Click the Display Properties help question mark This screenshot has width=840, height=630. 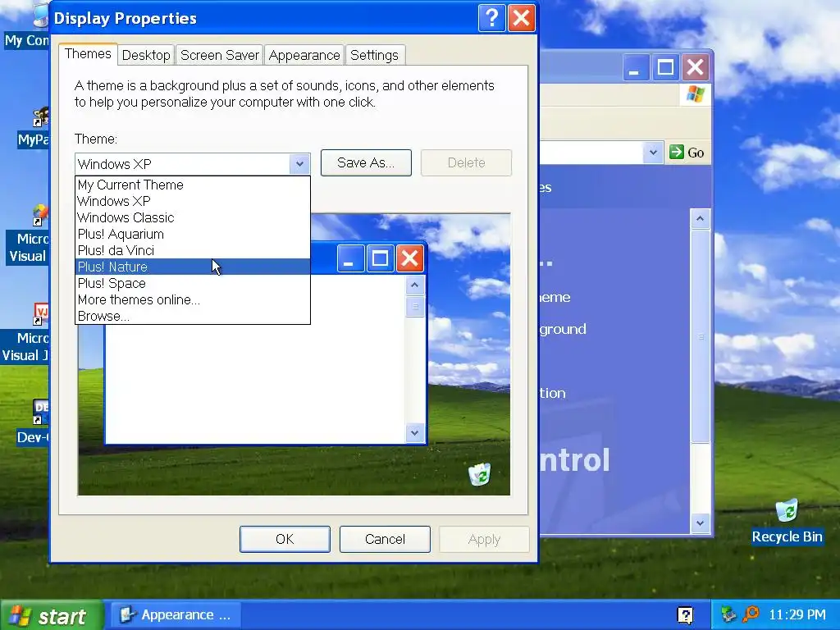tap(492, 18)
